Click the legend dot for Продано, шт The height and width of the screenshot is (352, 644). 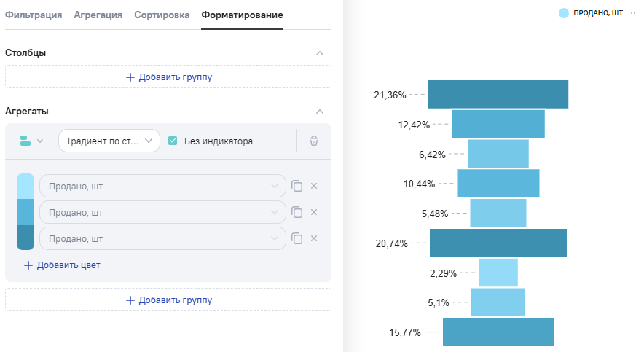[x=564, y=13]
